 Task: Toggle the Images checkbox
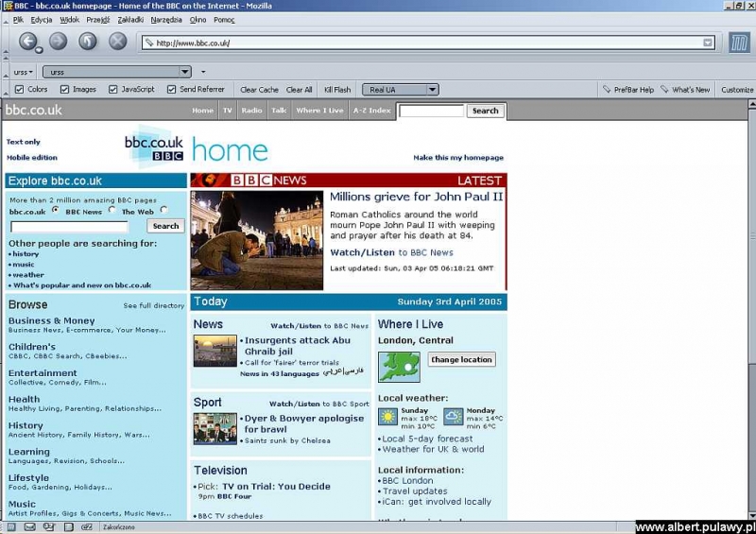point(64,89)
